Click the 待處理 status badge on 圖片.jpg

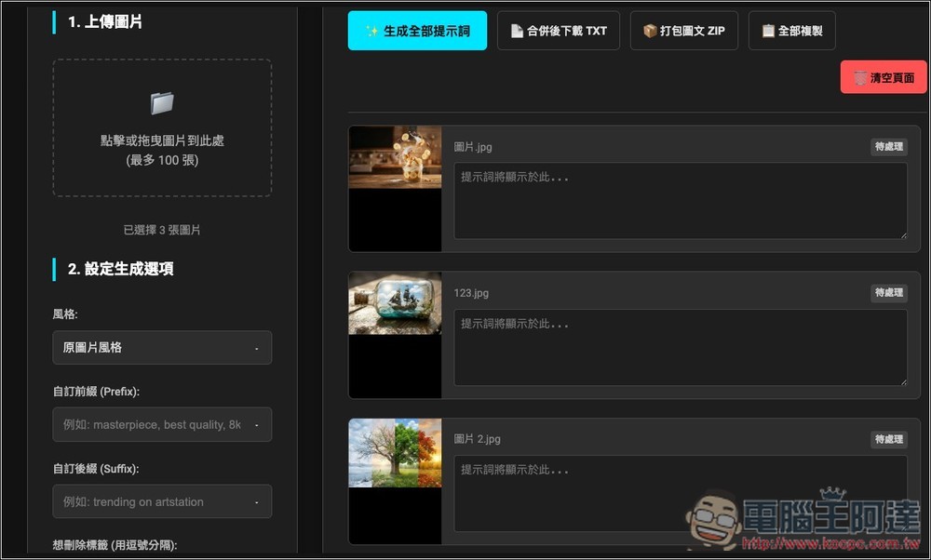(x=891, y=147)
